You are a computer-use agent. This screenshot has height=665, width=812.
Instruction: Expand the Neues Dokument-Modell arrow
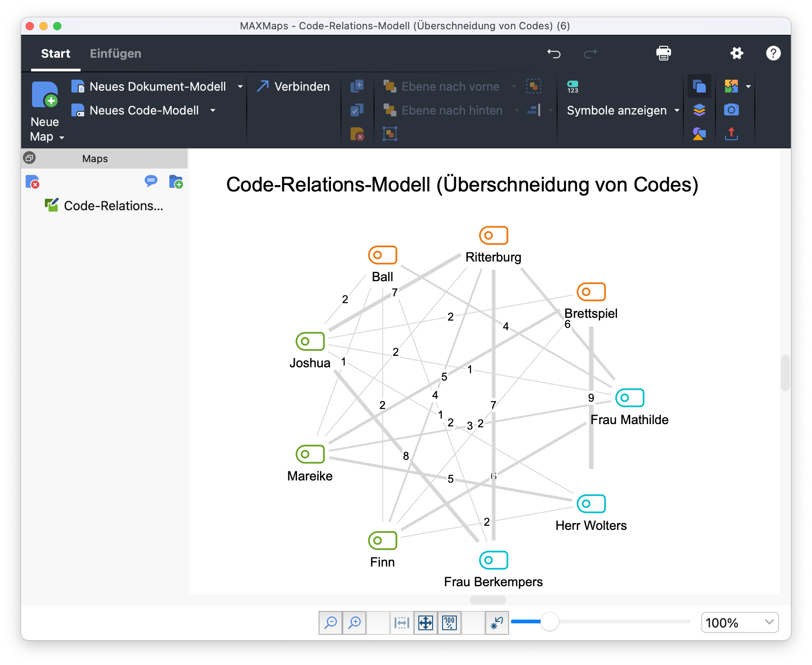240,87
